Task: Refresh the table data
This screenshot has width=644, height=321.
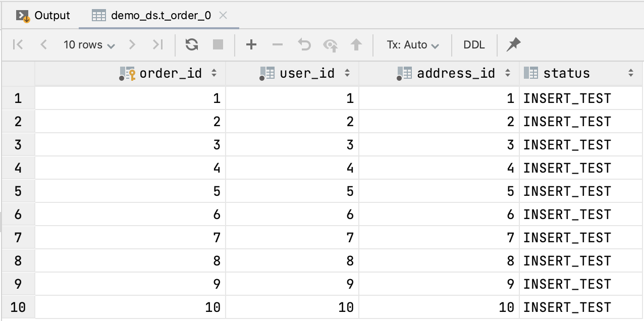Action: (x=192, y=44)
